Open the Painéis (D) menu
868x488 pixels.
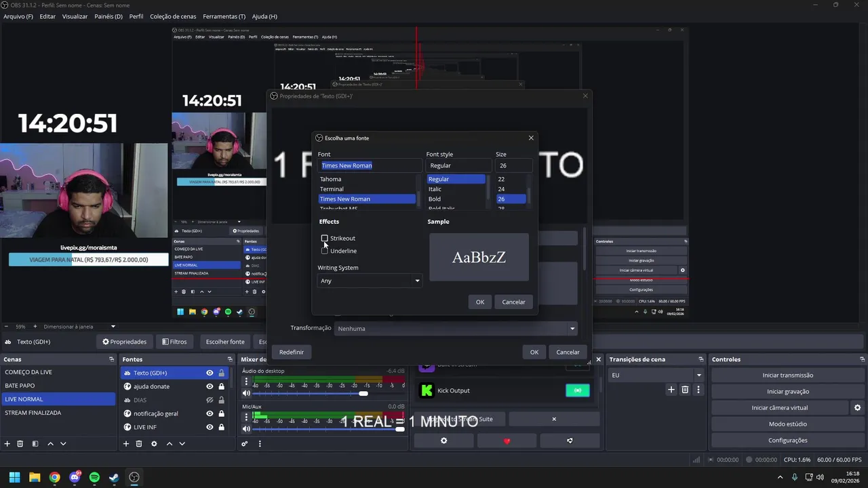108,16
